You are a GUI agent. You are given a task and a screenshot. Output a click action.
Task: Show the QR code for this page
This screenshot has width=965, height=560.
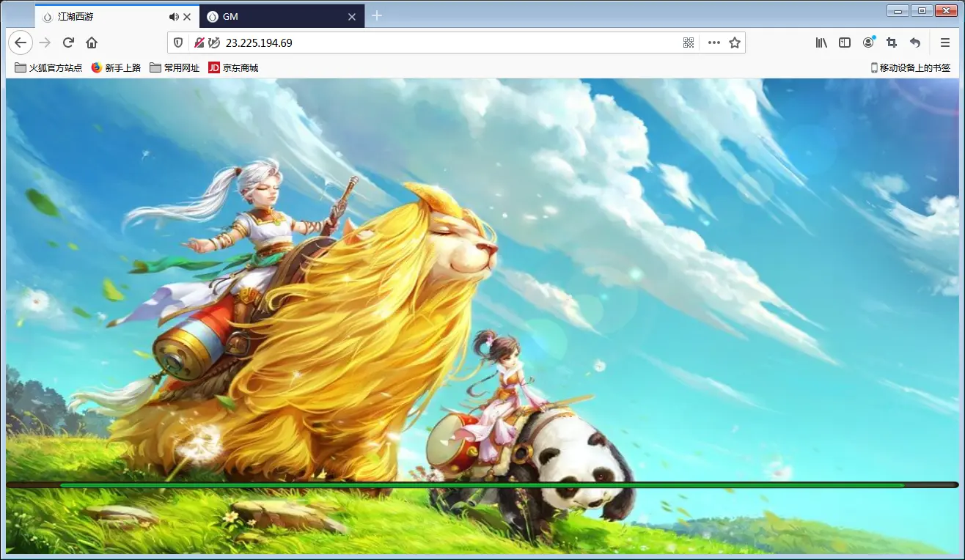[689, 43]
